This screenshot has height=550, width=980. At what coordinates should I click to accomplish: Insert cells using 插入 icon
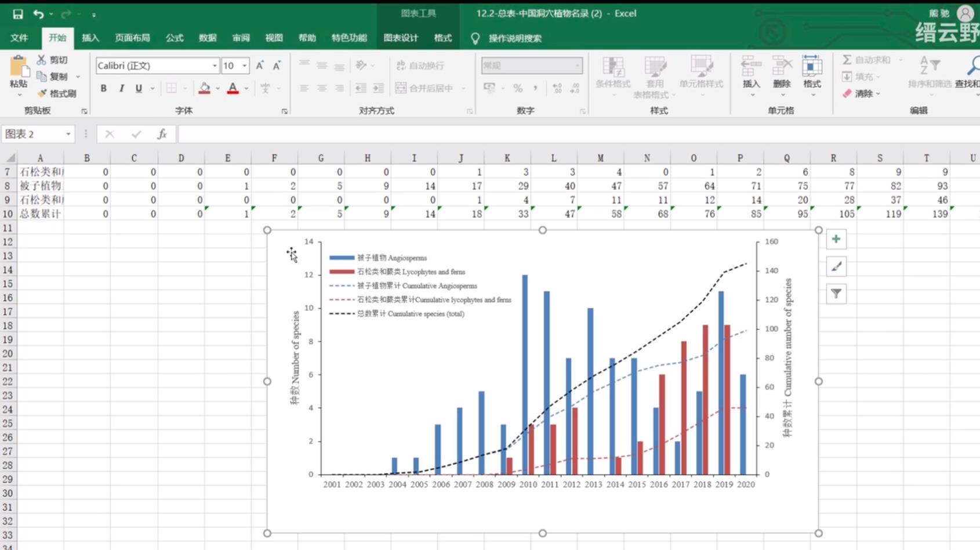751,72
